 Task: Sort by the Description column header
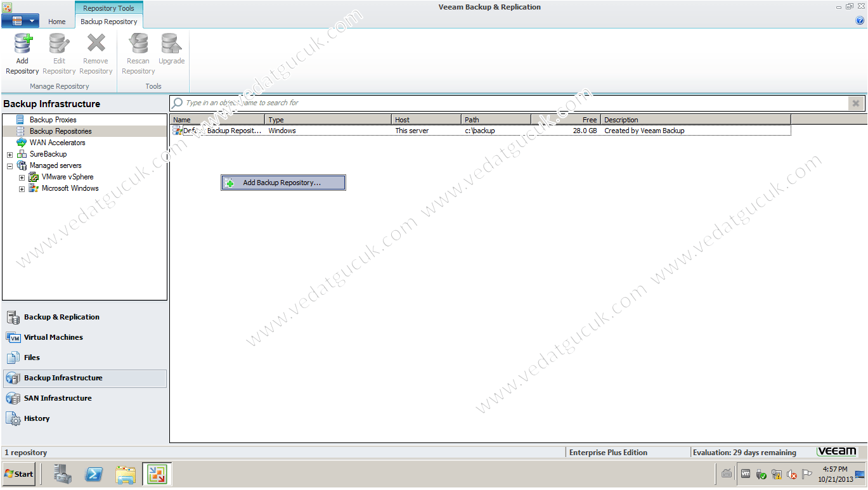coord(696,120)
